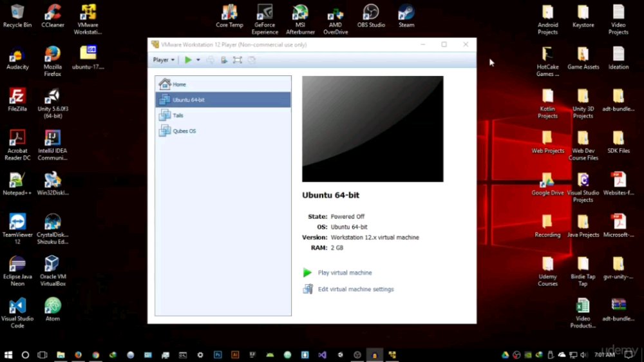Open Atom editor desktop shortcut
The image size is (644, 362).
coord(53,310)
